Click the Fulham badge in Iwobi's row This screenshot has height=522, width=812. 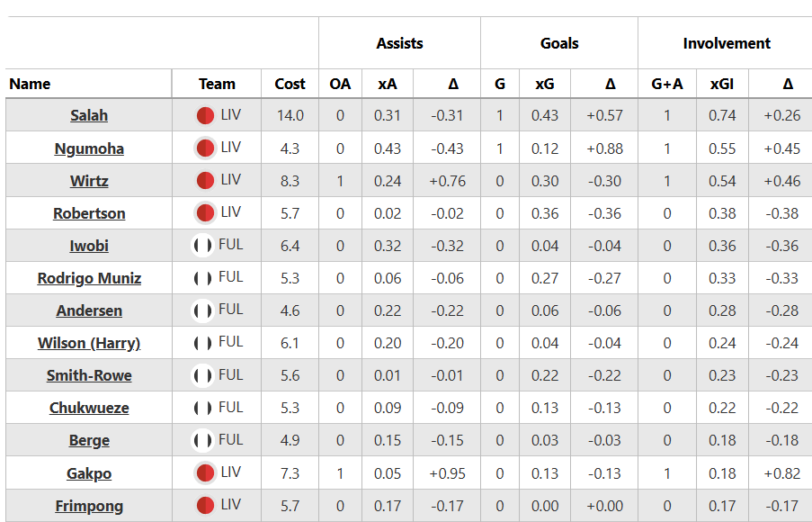tap(203, 245)
